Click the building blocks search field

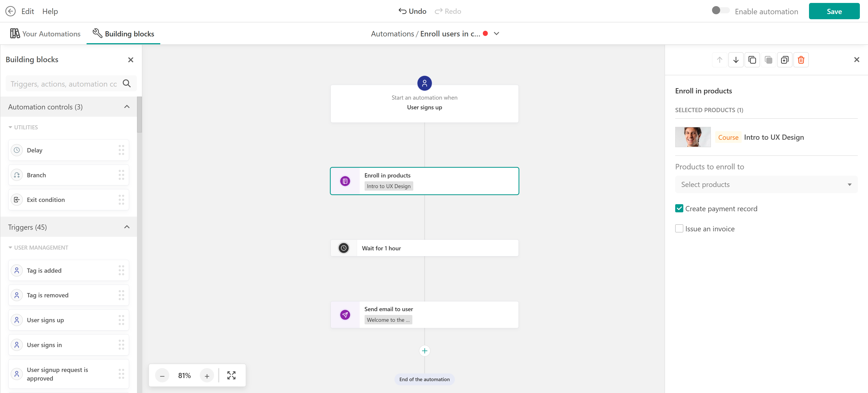(64, 84)
